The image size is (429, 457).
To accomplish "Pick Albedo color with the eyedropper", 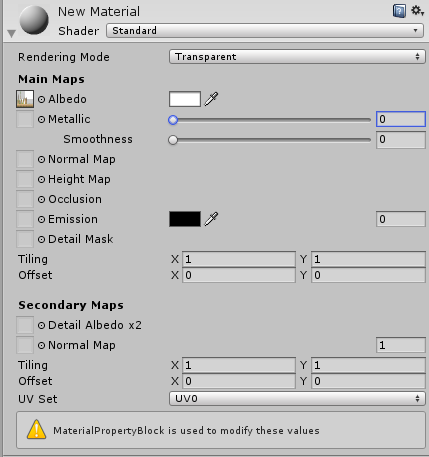I will (x=211, y=99).
